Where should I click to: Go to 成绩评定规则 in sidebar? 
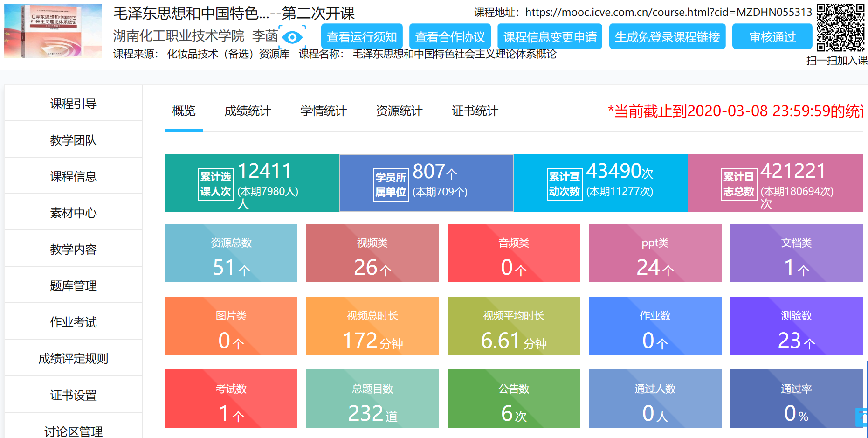(x=73, y=358)
